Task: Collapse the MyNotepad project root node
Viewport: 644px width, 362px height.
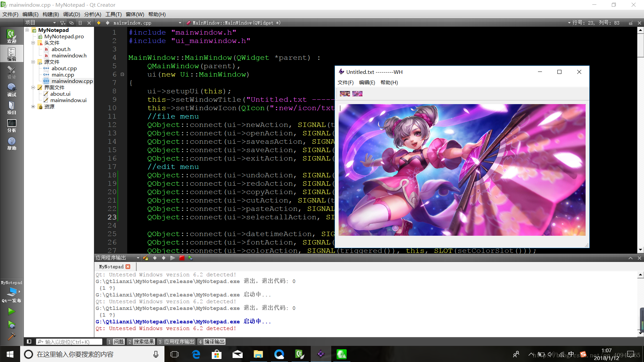Action: pos(27,30)
